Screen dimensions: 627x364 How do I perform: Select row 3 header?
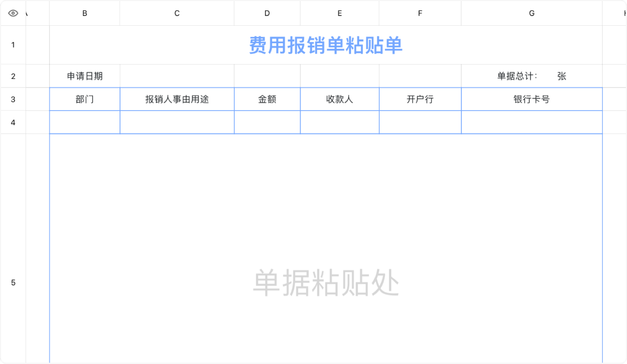click(13, 99)
